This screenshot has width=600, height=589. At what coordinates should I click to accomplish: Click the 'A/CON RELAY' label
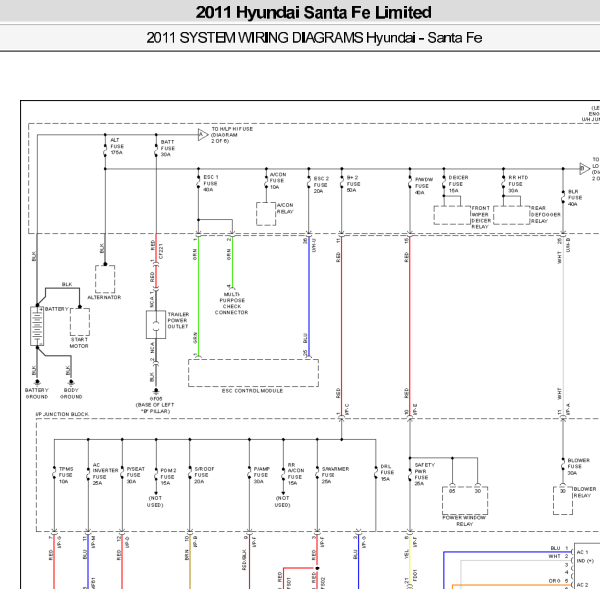pos(285,208)
